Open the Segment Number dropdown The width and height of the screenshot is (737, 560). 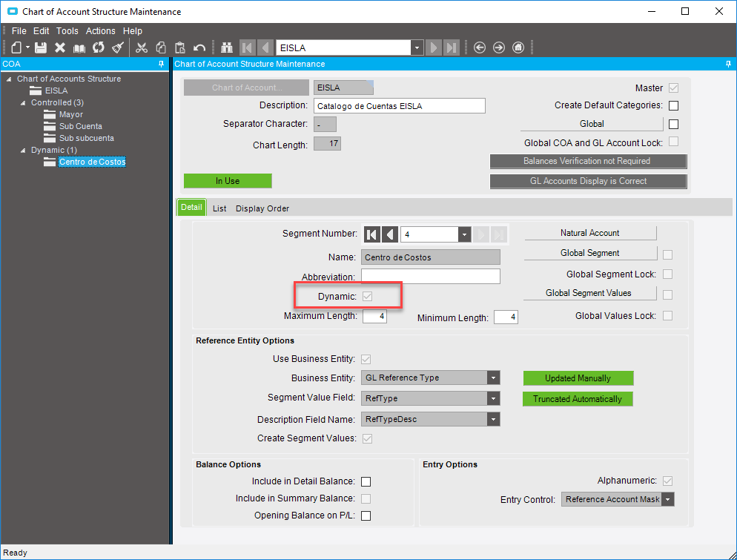464,234
